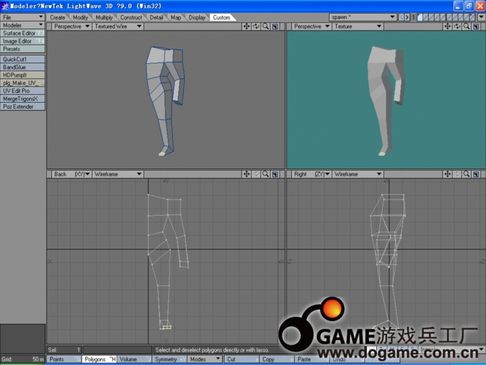Toggle Symmetry mode
Image resolution: width=486 pixels, height=365 pixels.
click(169, 359)
